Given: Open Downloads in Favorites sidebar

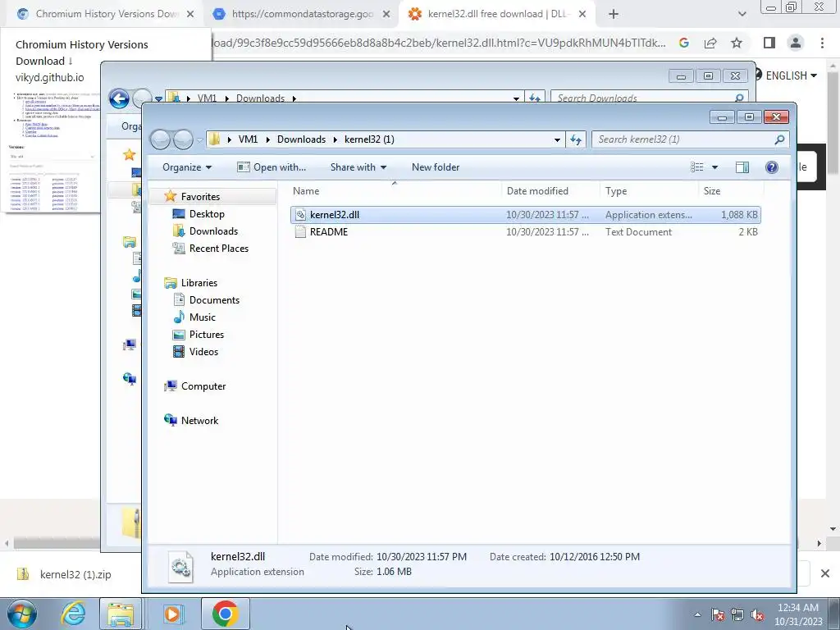Looking at the screenshot, I should click(213, 231).
